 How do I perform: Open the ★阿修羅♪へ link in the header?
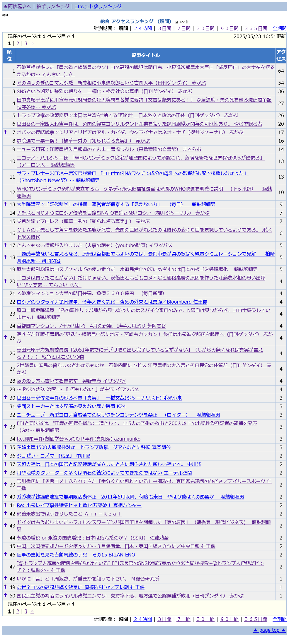coord(17,6)
